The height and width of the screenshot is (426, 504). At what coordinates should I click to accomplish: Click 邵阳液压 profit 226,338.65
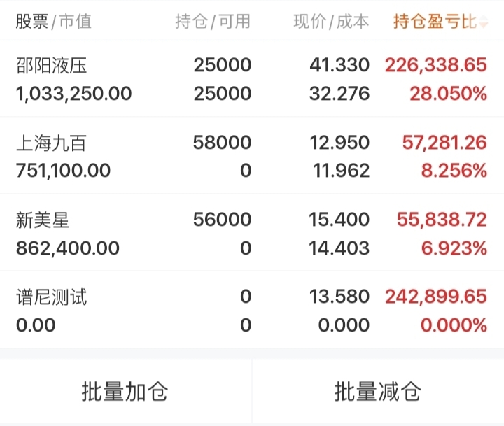click(435, 66)
